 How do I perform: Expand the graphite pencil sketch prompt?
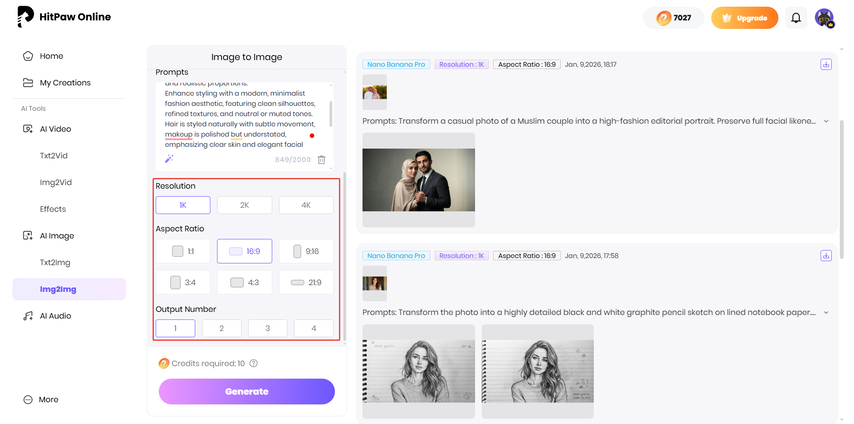click(x=826, y=312)
